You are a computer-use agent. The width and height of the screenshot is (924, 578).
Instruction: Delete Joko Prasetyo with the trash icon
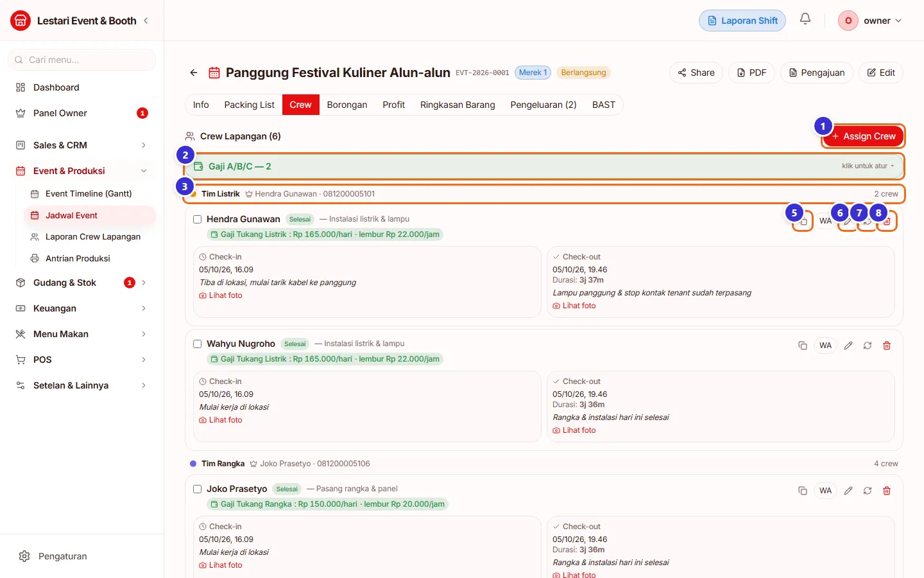pos(887,491)
